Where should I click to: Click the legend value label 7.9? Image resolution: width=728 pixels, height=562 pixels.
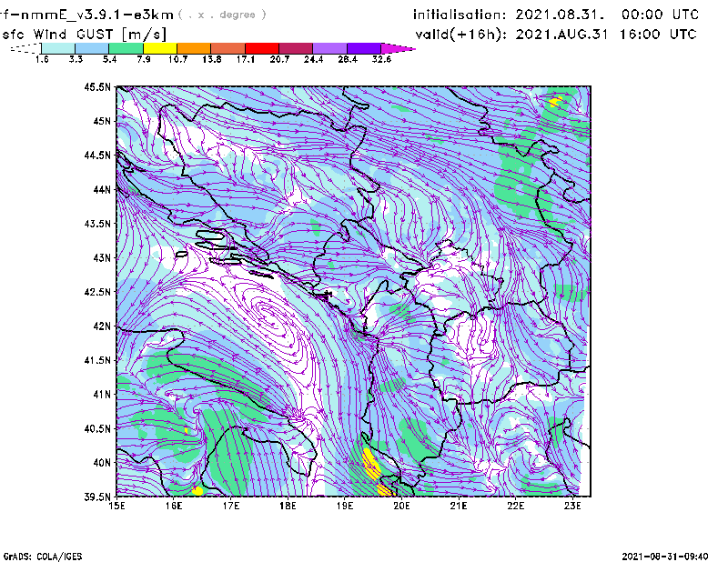tap(144, 59)
